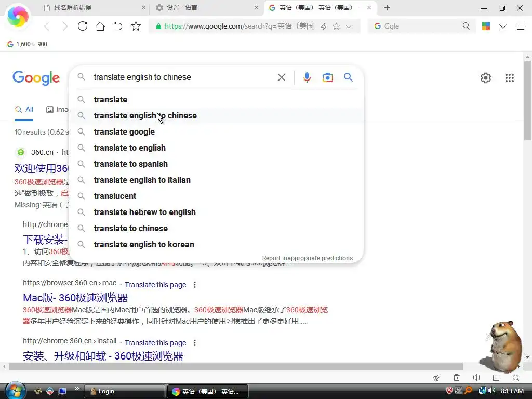Image resolution: width=532 pixels, height=399 pixels.
Task: Bookmark with the toolbar star icon
Action: pyautogui.click(x=136, y=26)
